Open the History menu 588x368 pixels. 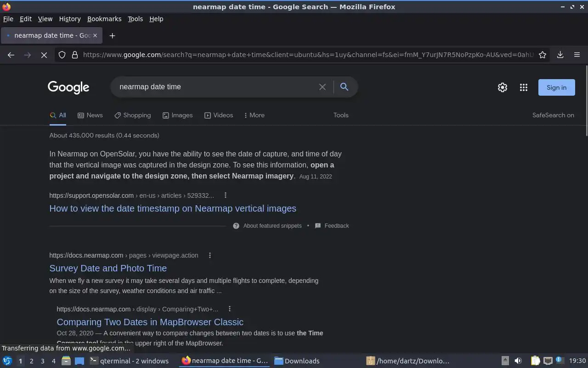[x=70, y=19]
